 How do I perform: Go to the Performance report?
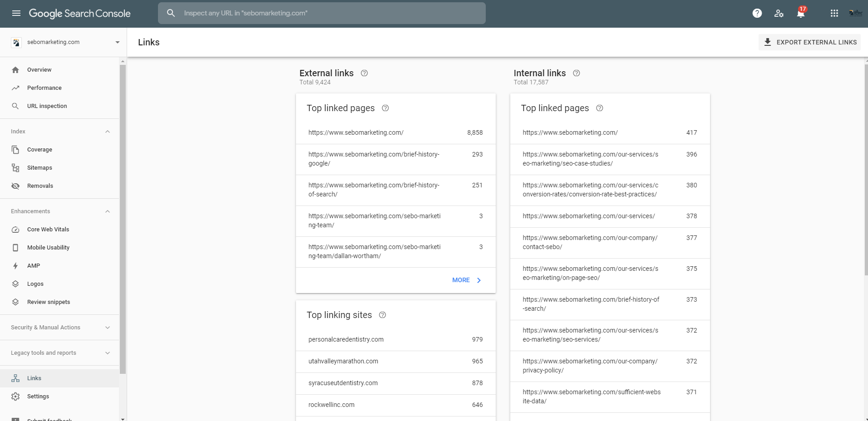point(59,88)
